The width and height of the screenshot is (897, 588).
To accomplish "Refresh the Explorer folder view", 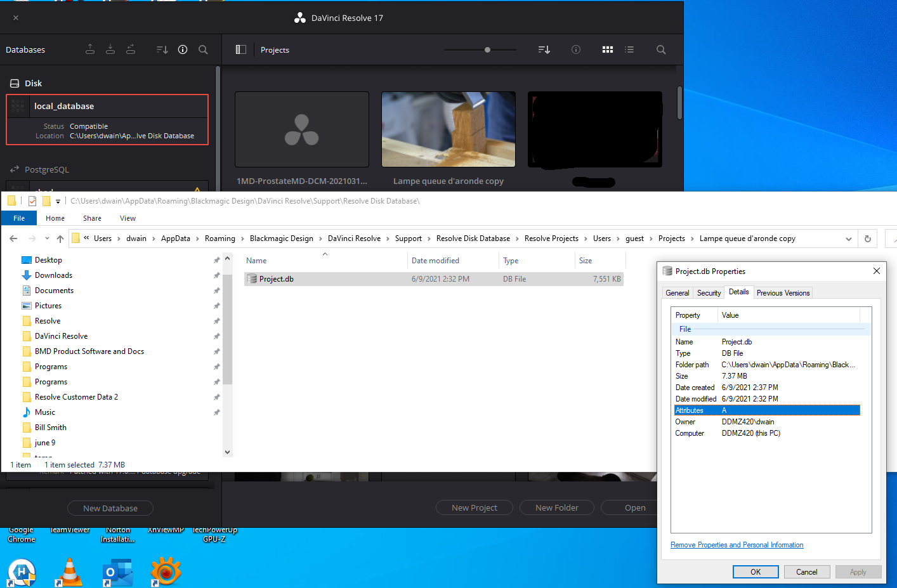I will (x=867, y=238).
